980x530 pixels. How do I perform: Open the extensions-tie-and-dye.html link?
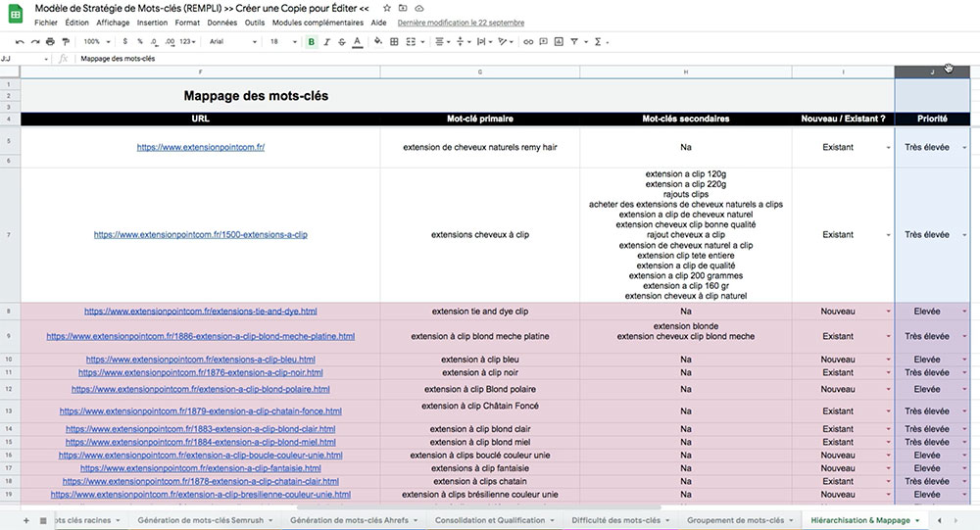pyautogui.click(x=201, y=312)
